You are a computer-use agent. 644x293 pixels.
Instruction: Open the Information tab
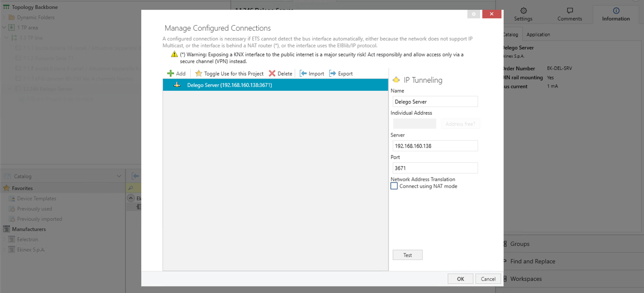[x=616, y=14]
